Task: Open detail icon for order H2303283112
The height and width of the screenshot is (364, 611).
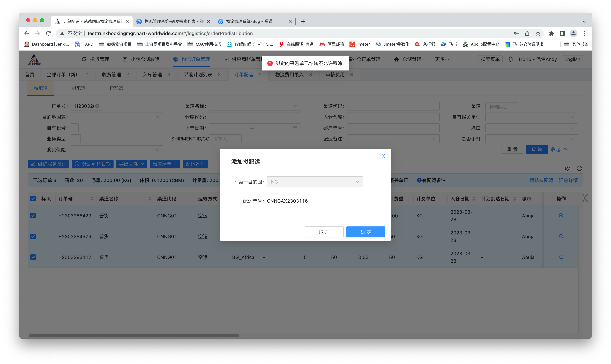Action: pyautogui.click(x=561, y=257)
